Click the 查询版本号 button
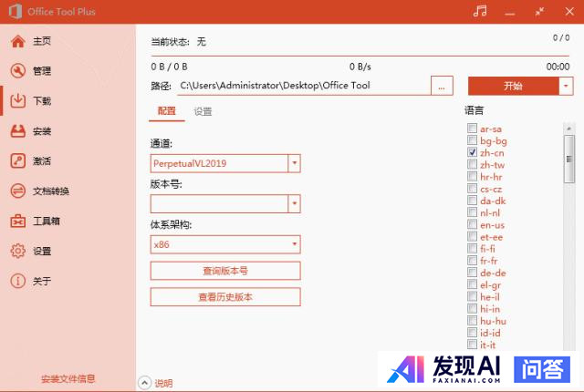 coord(224,271)
